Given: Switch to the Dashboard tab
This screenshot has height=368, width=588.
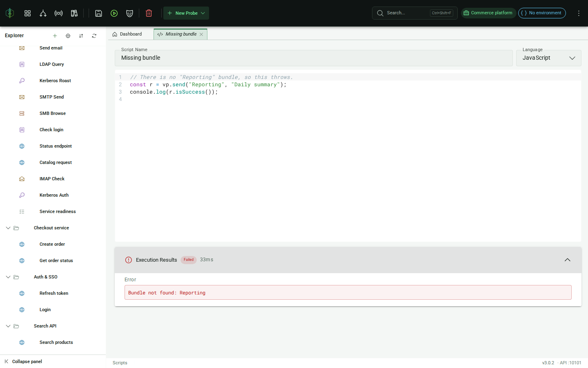Looking at the screenshot, I should point(127,34).
